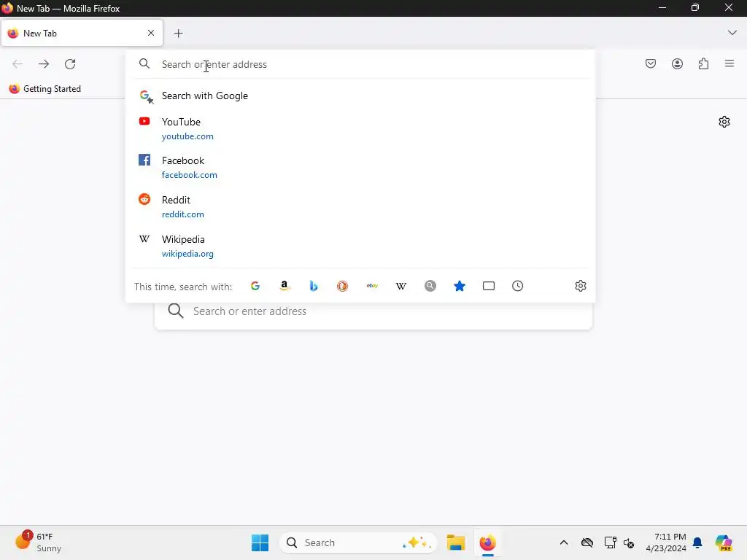
Task: Open the new tab personalize gear
Action: [x=724, y=122]
